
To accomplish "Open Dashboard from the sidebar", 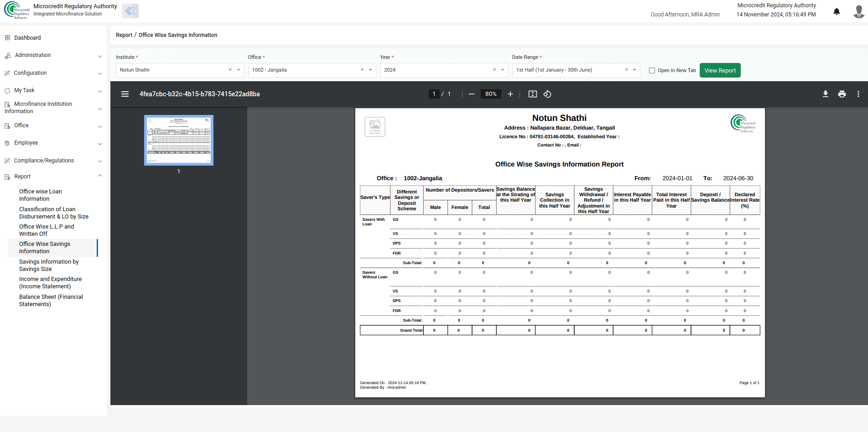I will coord(27,38).
